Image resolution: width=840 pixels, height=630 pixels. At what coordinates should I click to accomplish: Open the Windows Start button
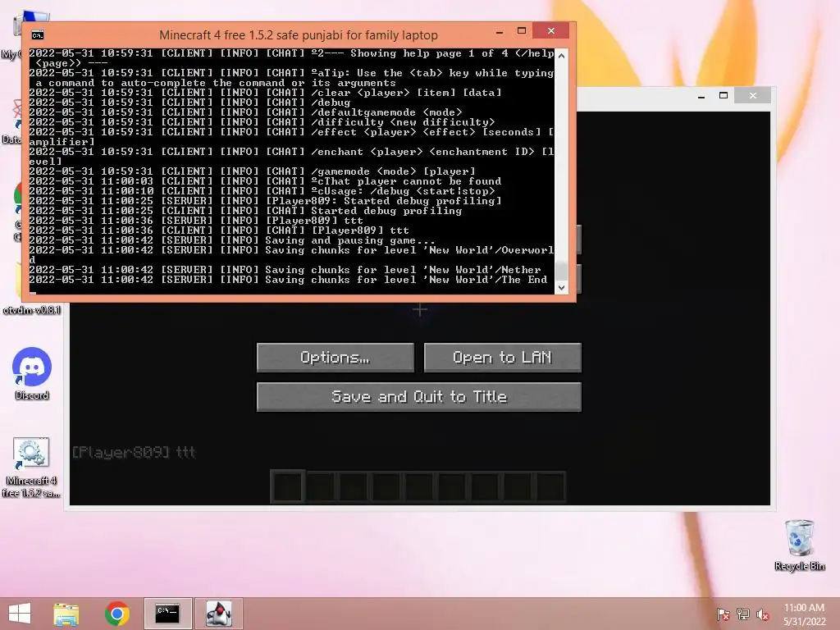click(x=20, y=614)
